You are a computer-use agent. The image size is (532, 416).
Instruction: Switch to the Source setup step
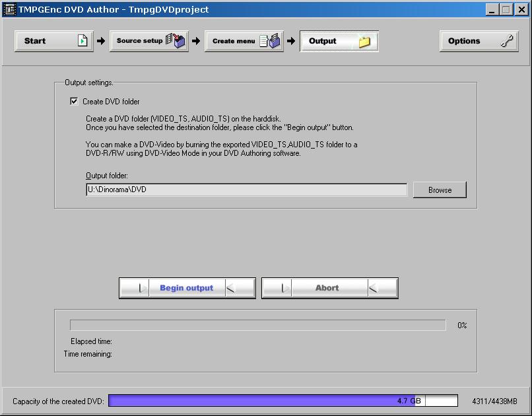(x=139, y=41)
